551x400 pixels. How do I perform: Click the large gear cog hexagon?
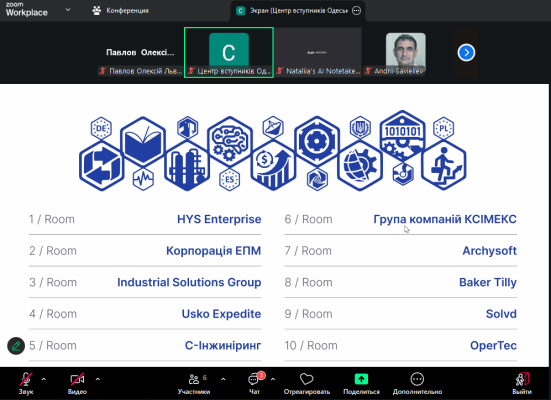pyautogui.click(x=317, y=142)
